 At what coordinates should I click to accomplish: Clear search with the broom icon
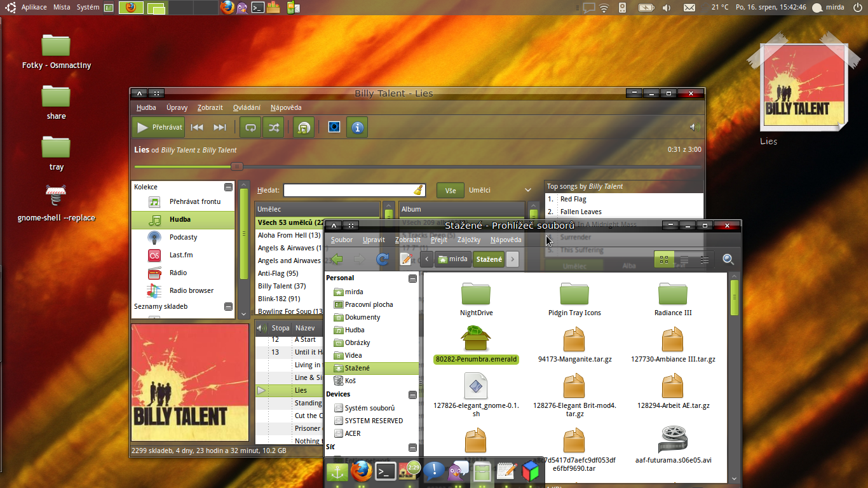[x=417, y=190]
